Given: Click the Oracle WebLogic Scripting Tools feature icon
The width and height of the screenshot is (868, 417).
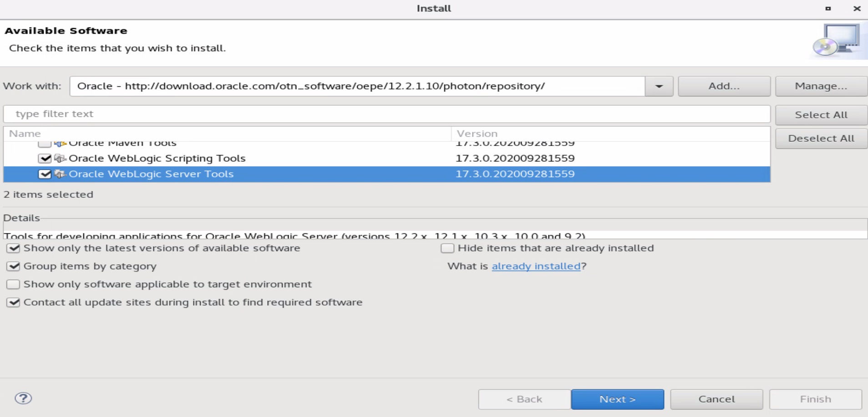Looking at the screenshot, I should point(60,158).
